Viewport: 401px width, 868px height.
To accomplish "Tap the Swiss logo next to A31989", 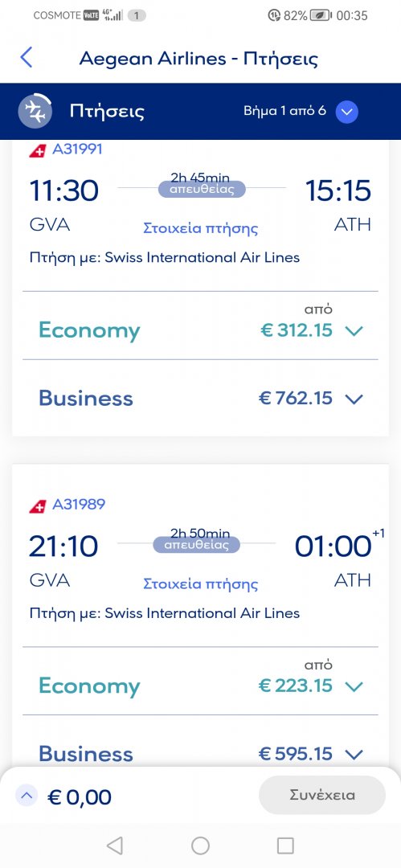I will [38, 506].
